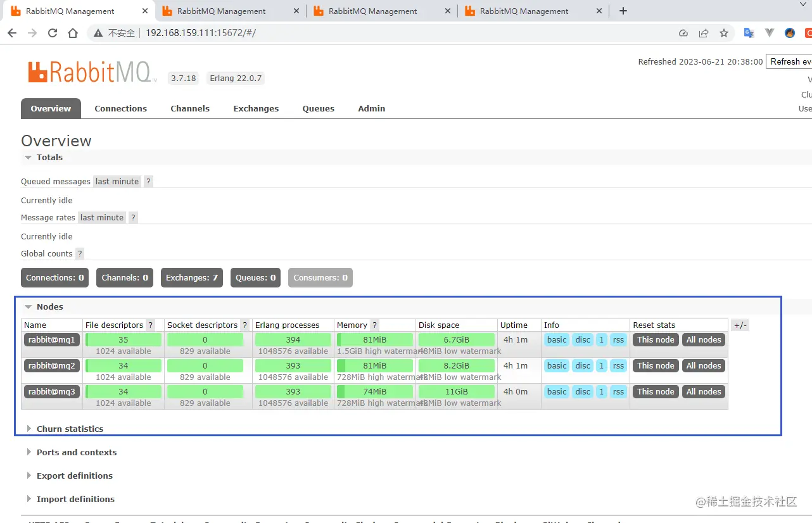
Task: Open Connections: 0 count button
Action: (55, 278)
